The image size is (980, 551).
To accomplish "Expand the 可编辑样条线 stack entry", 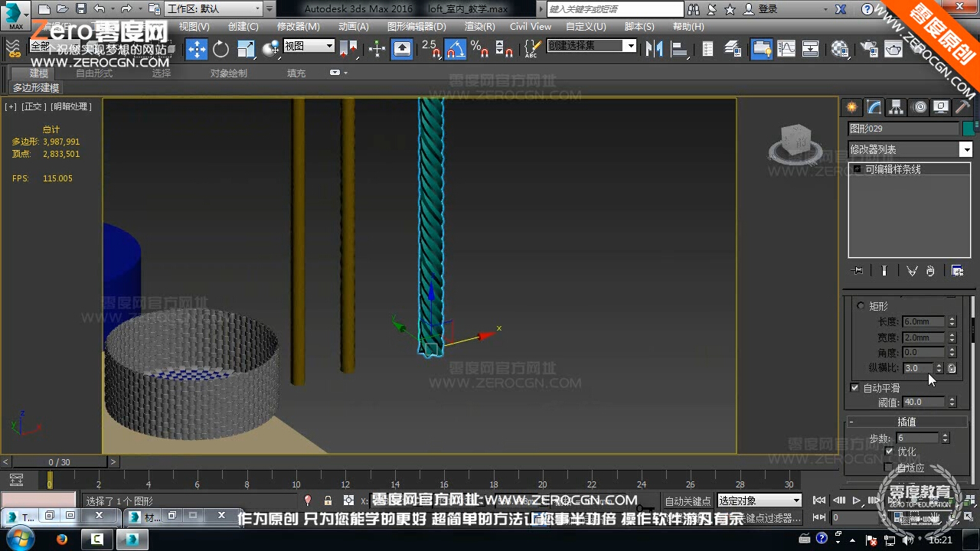I will coord(857,169).
